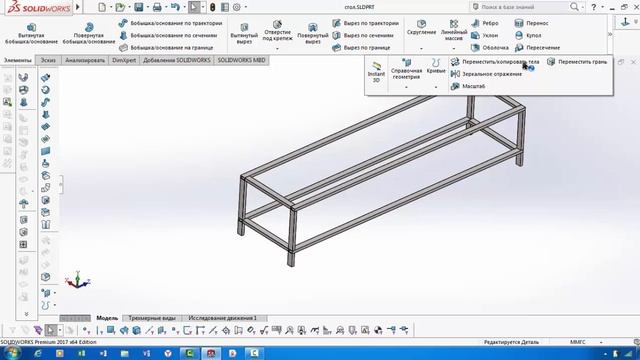Image resolution: width=640 pixels, height=360 pixels.
Task: Expand the Save dropdown arrow
Action: [147, 7]
